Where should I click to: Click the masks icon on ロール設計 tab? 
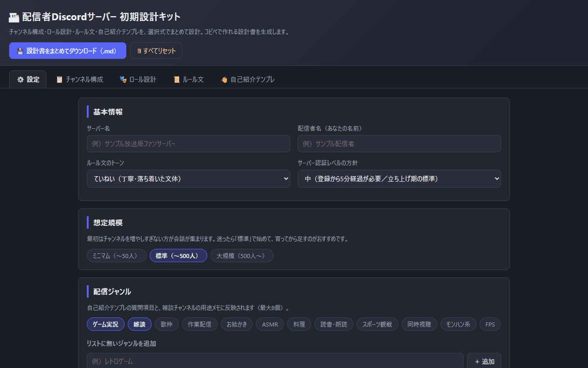[123, 80]
